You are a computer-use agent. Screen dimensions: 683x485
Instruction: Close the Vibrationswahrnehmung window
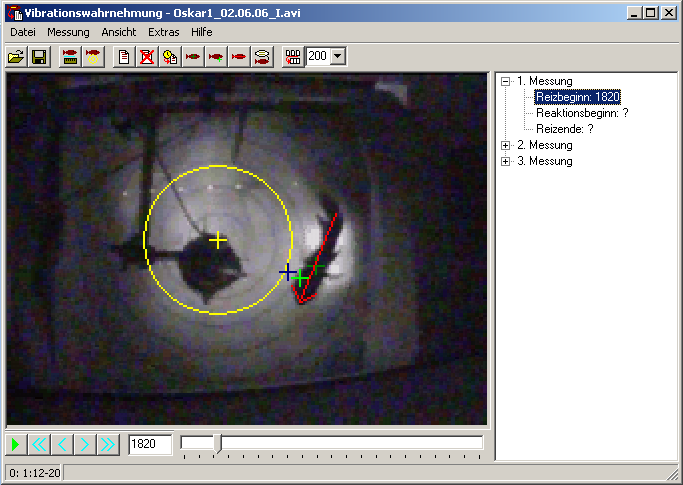(669, 13)
